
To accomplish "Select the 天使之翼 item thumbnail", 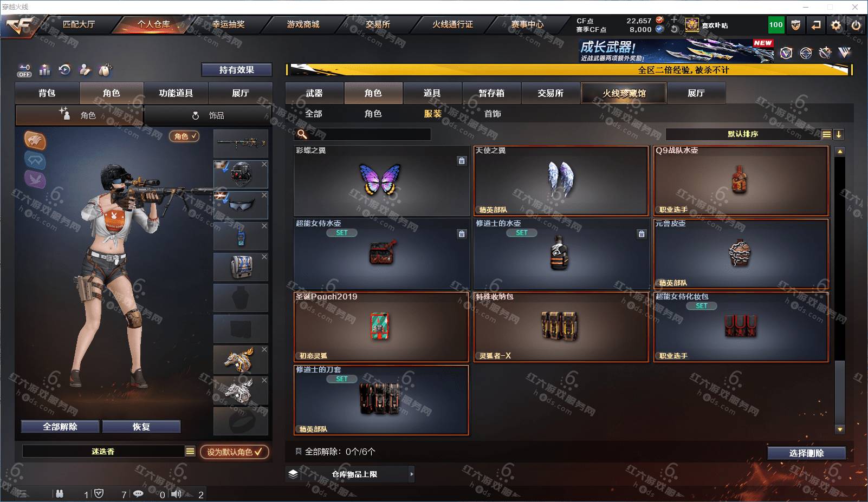I will coord(561,181).
